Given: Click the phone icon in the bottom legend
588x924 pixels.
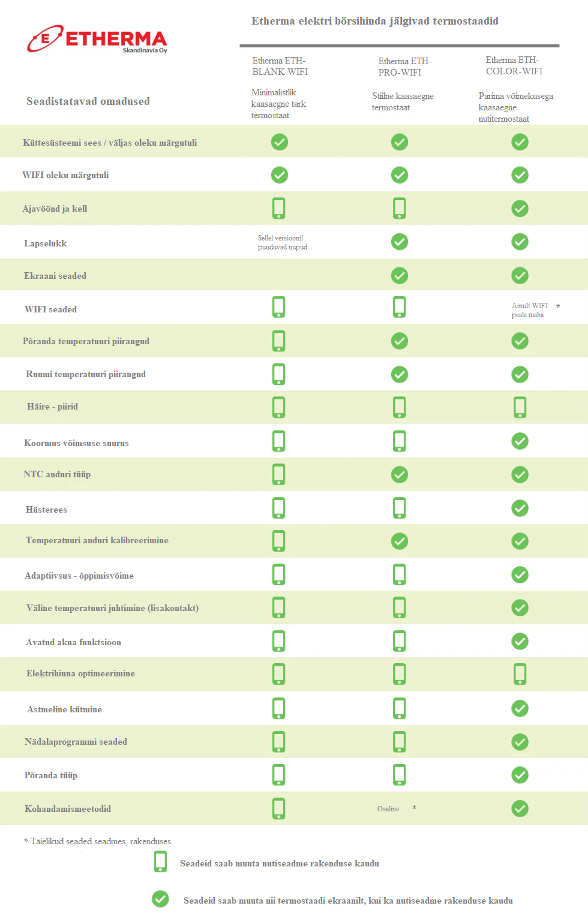Looking at the screenshot, I should [x=160, y=861].
